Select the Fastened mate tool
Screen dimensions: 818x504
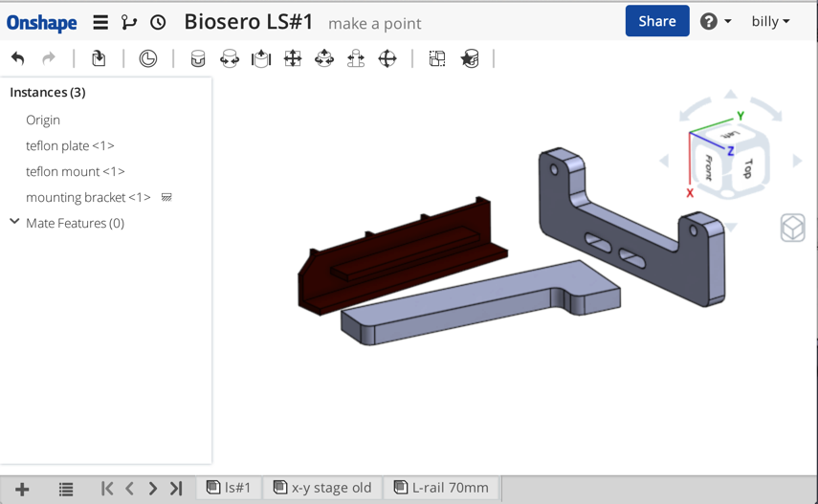point(198,58)
